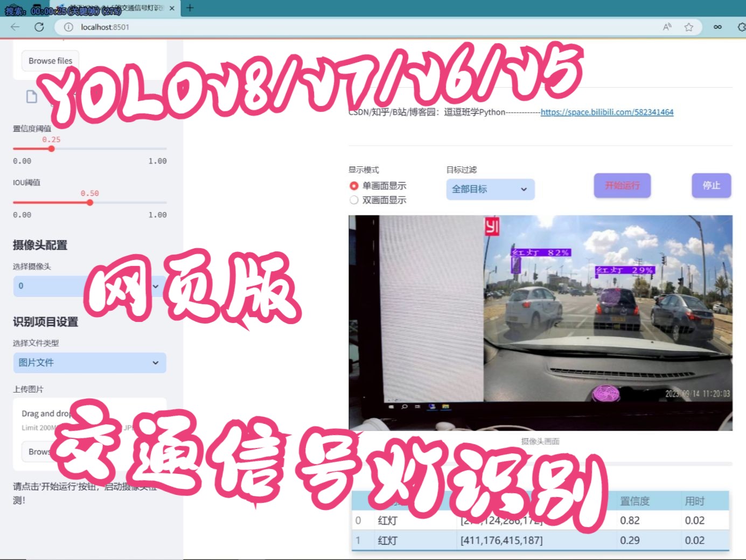The height and width of the screenshot is (560, 746).
Task: Click the 红灯 cell in row 1
Action: 415,540
